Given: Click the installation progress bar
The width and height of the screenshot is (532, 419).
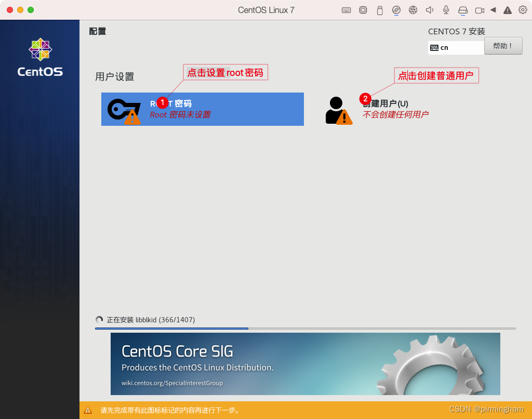Looking at the screenshot, I should pos(305,329).
